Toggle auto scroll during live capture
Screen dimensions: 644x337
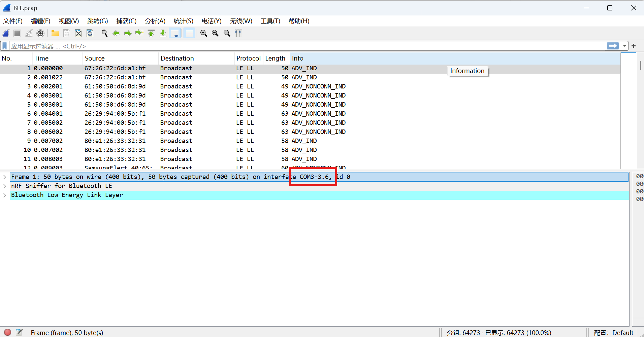pos(175,33)
